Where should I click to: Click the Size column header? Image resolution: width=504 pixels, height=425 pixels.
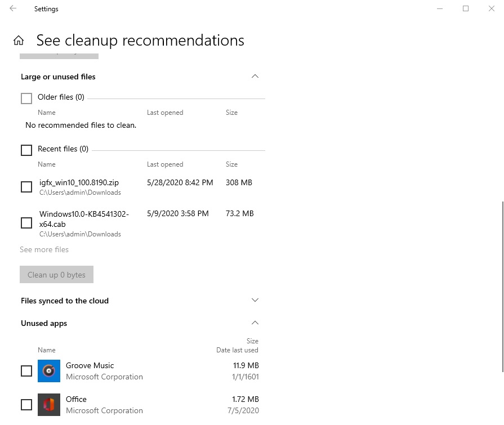pos(231,164)
